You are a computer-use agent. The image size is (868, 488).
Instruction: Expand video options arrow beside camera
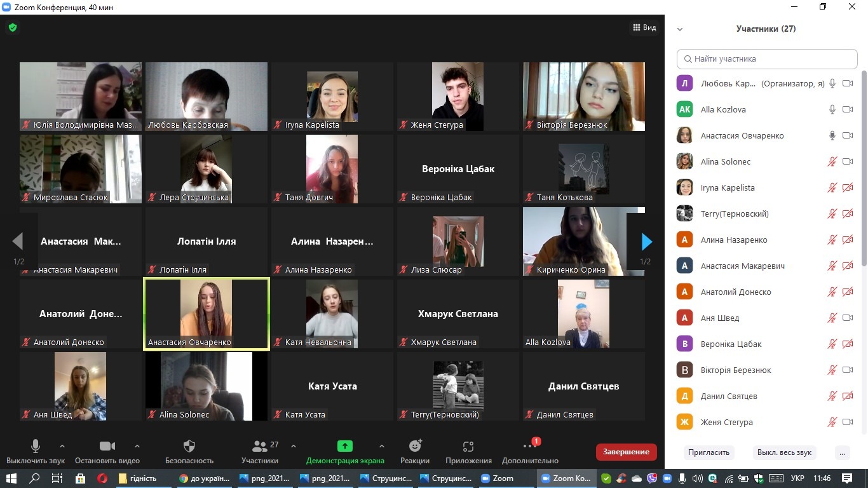[137, 446]
